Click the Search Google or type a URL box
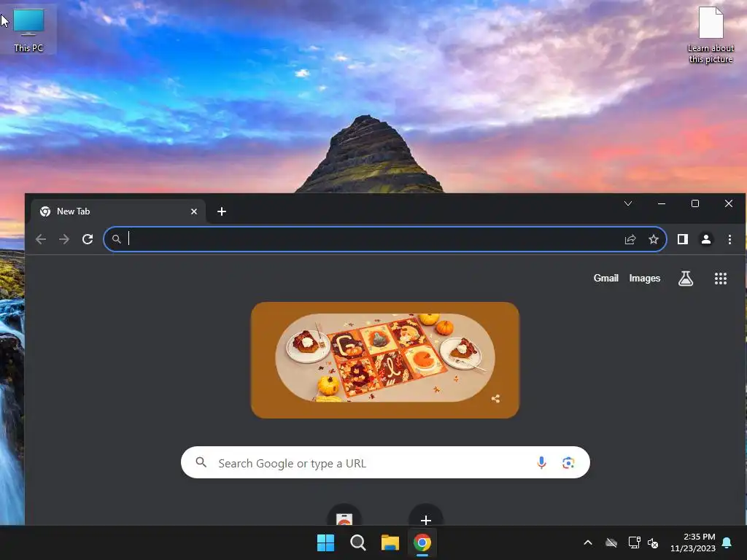Image resolution: width=747 pixels, height=560 pixels. point(385,462)
